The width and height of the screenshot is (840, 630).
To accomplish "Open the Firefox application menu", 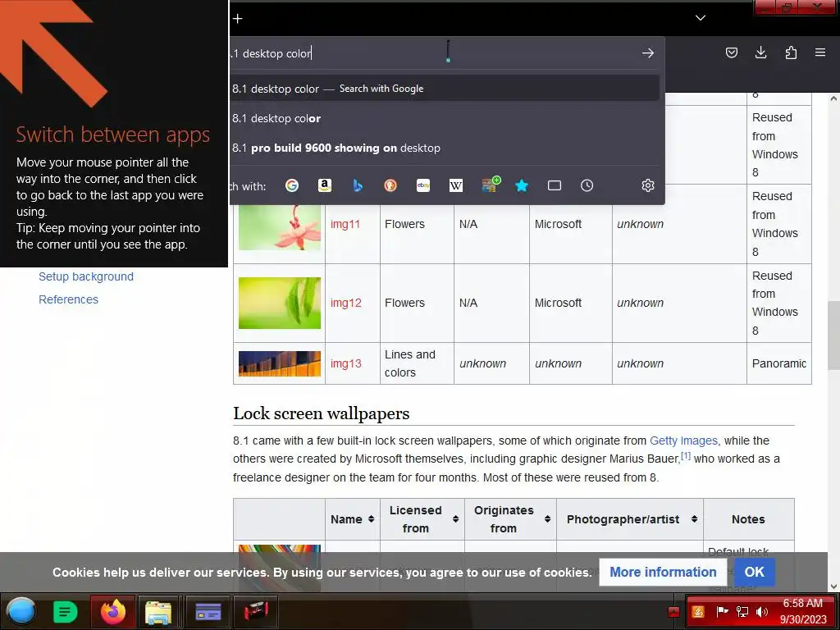I will point(820,52).
